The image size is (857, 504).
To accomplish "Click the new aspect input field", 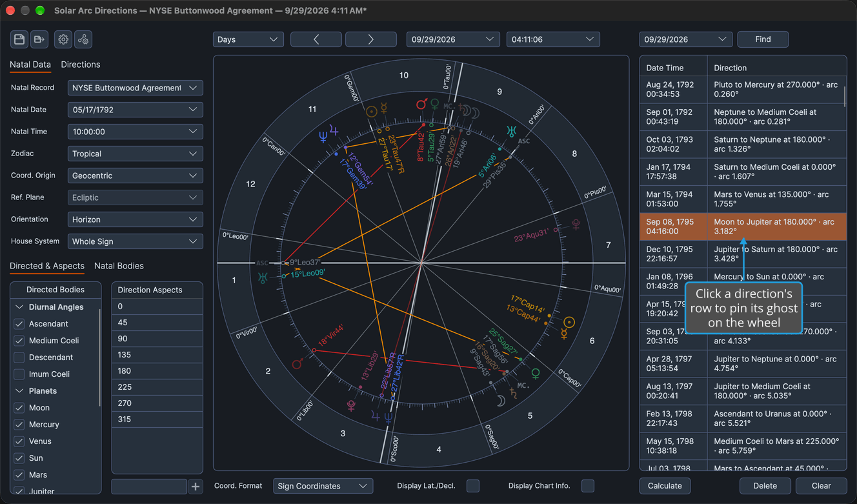I will tap(149, 487).
